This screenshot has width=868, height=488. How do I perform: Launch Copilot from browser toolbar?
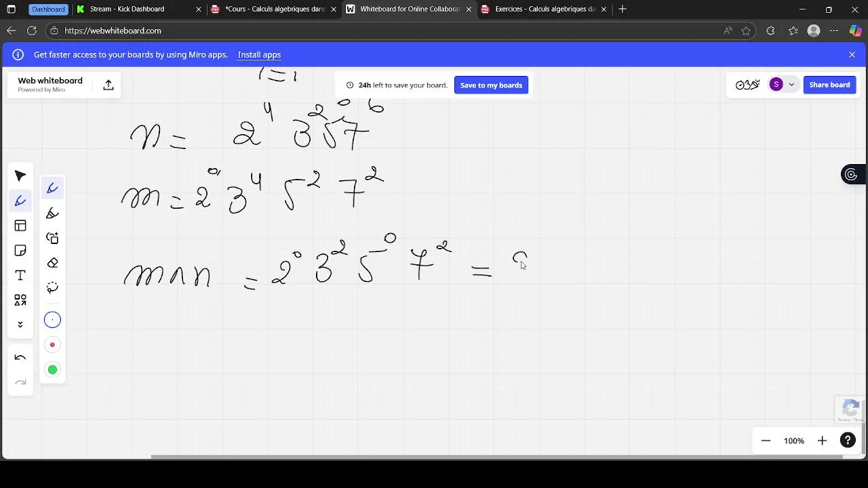coord(856,30)
